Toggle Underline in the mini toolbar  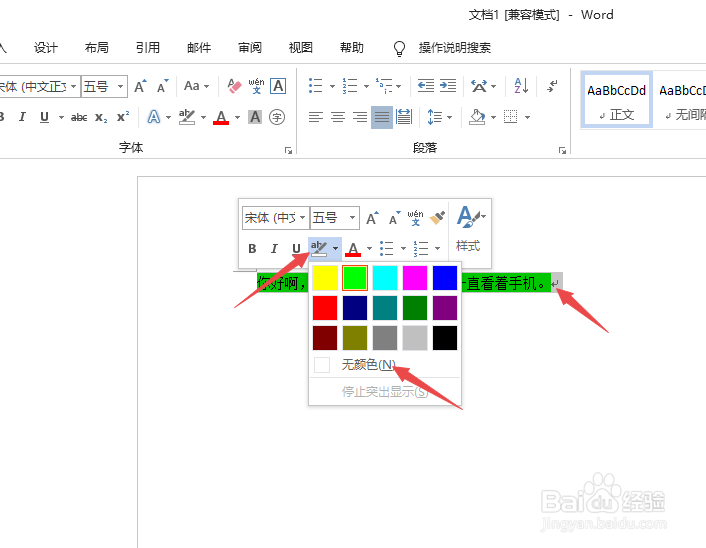tap(296, 249)
